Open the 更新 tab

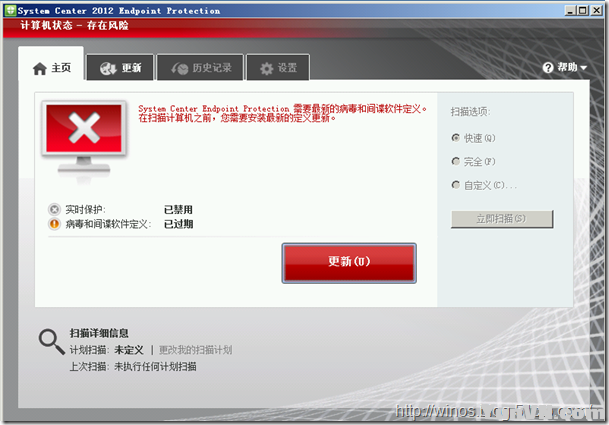[x=120, y=68]
